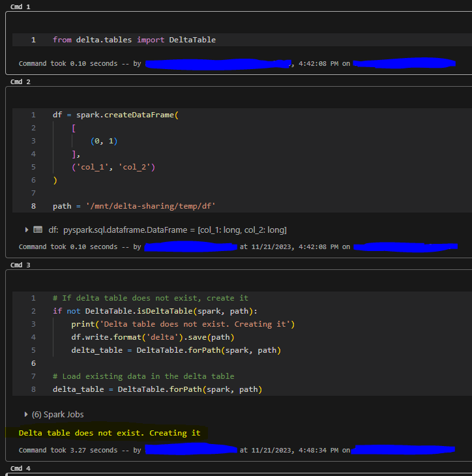
Task: Click the spark.createDataFrame code line
Action: pos(115,115)
